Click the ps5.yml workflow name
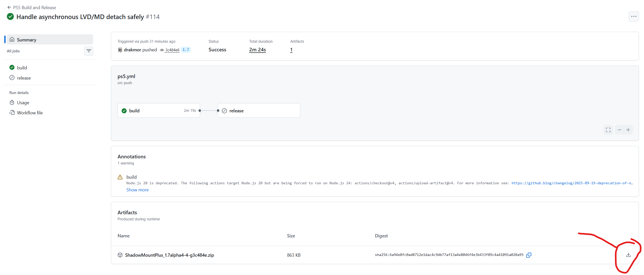644x275 pixels. (126, 76)
